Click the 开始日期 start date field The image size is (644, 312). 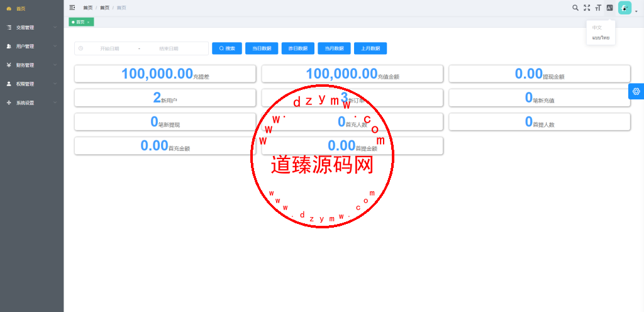click(x=109, y=48)
